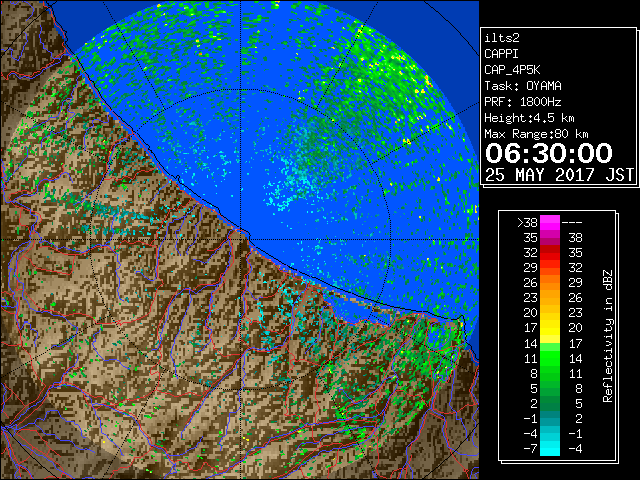Select the red 32 dBZ legend swatch
The width and height of the screenshot is (640, 480).
point(550,253)
